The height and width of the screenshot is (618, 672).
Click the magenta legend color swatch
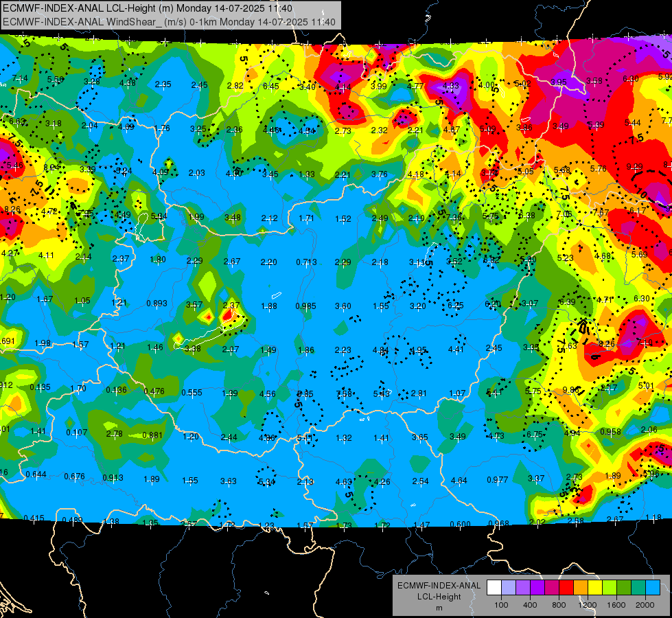click(552, 588)
